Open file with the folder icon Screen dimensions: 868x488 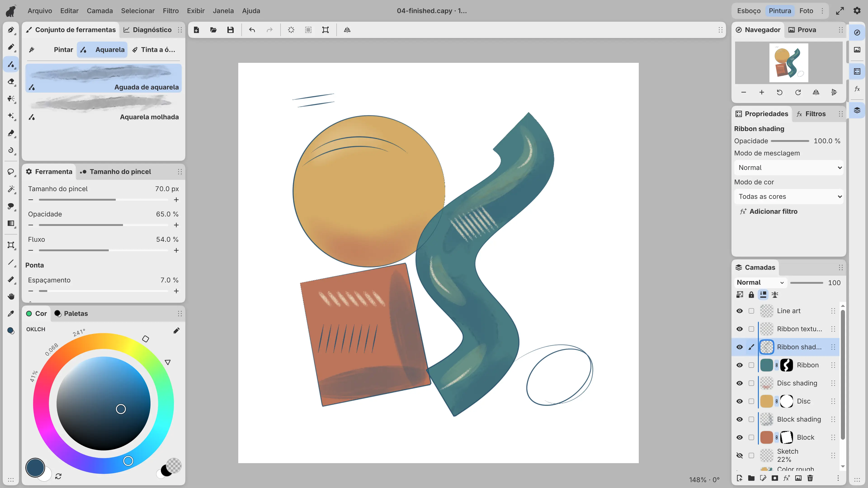[213, 30]
